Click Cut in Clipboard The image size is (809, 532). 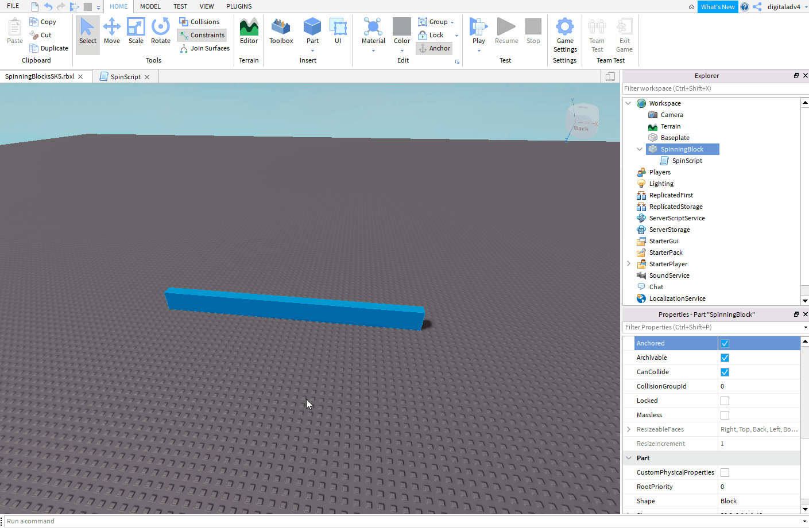tap(41, 35)
